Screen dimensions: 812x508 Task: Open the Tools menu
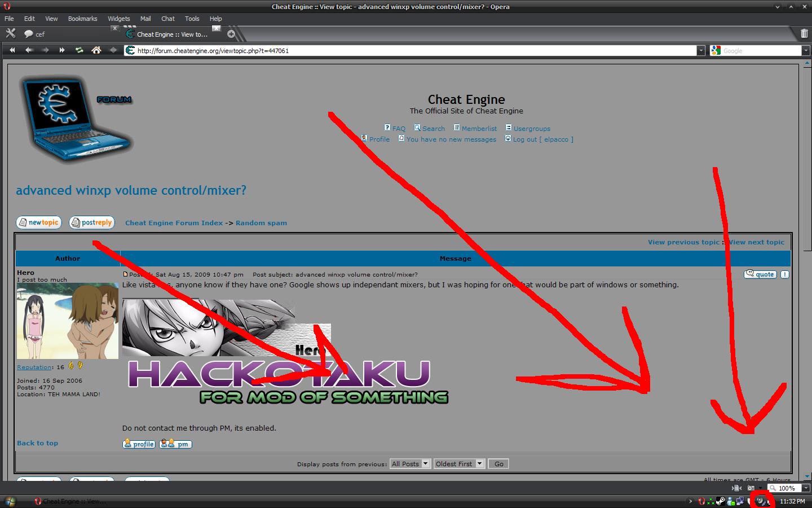click(192, 19)
